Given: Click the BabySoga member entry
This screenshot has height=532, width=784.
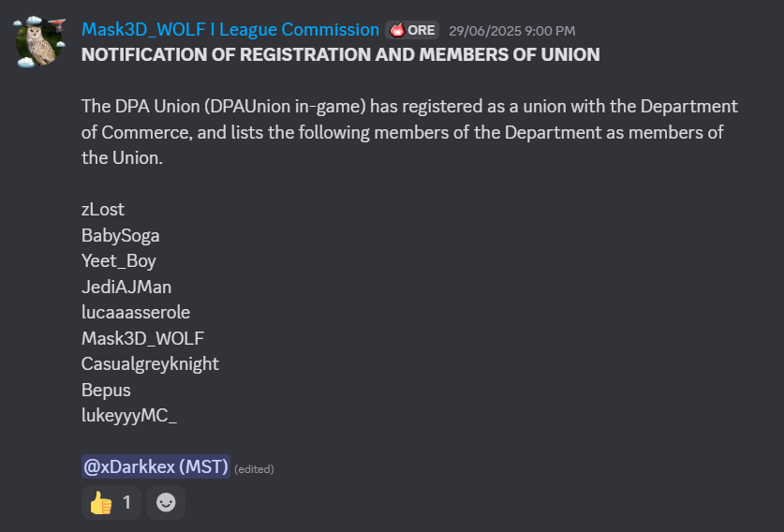Looking at the screenshot, I should (121, 235).
